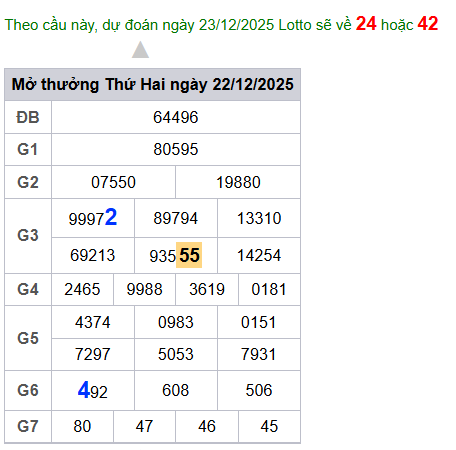
Task: Click the highlighted 55 in 93555
Action: [189, 255]
